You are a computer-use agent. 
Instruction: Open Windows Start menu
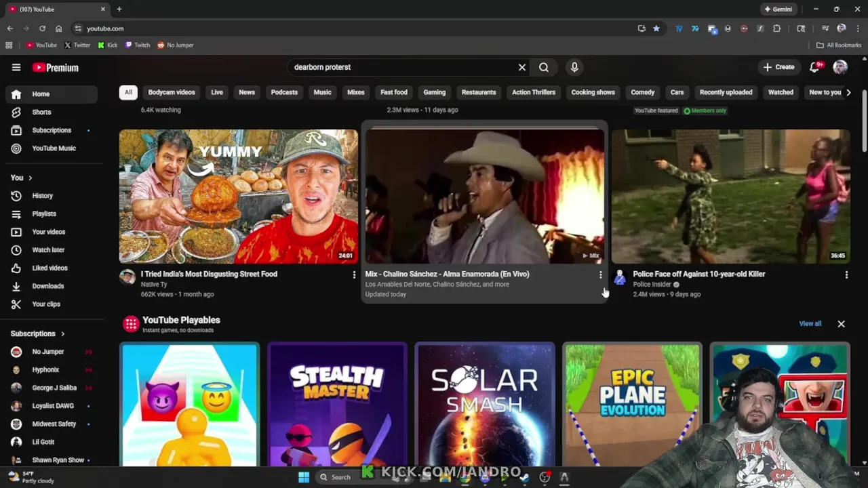click(x=304, y=476)
